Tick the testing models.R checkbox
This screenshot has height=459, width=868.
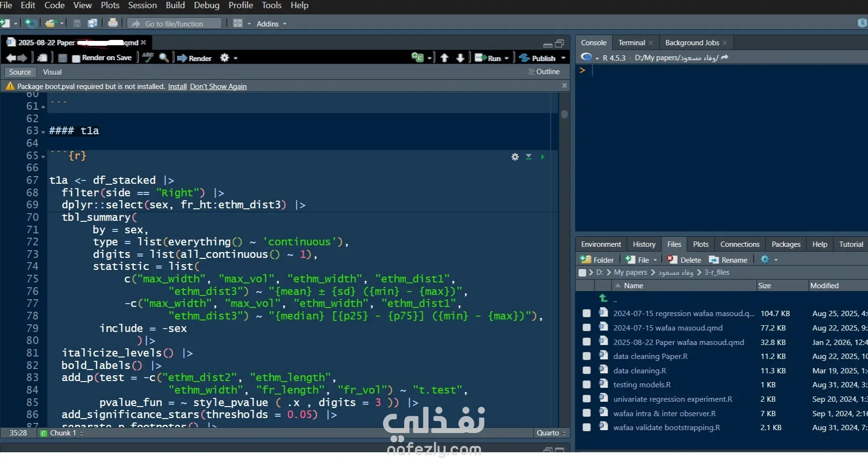pos(587,384)
